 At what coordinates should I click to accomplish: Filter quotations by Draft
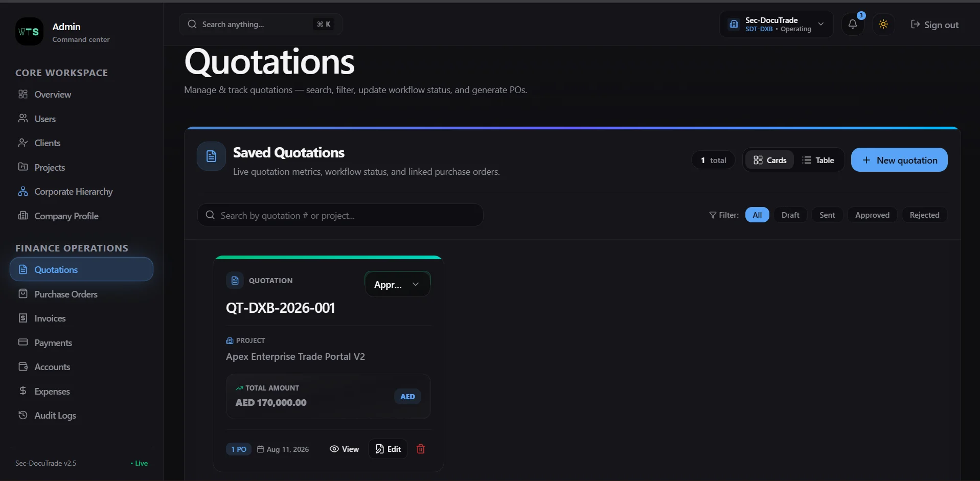pos(790,215)
